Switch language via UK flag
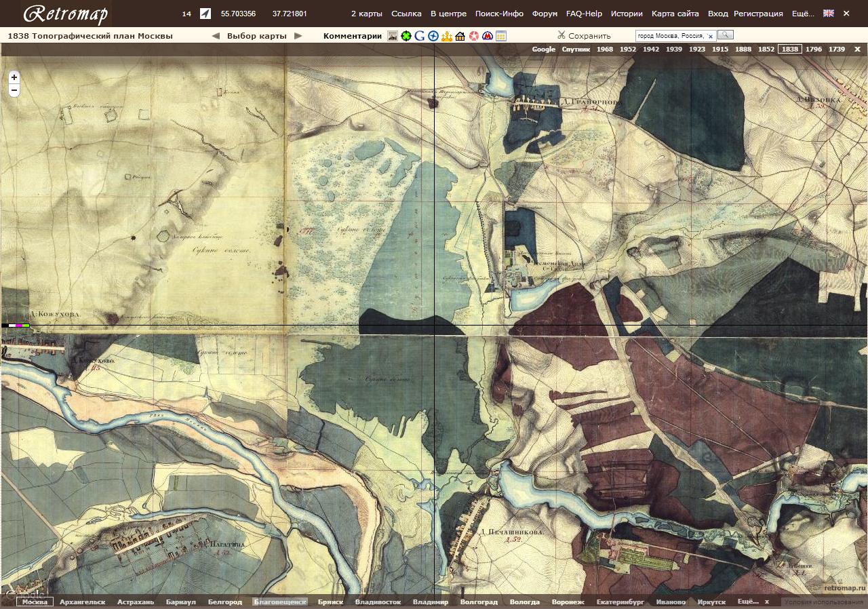The width and height of the screenshot is (868, 609). point(829,14)
